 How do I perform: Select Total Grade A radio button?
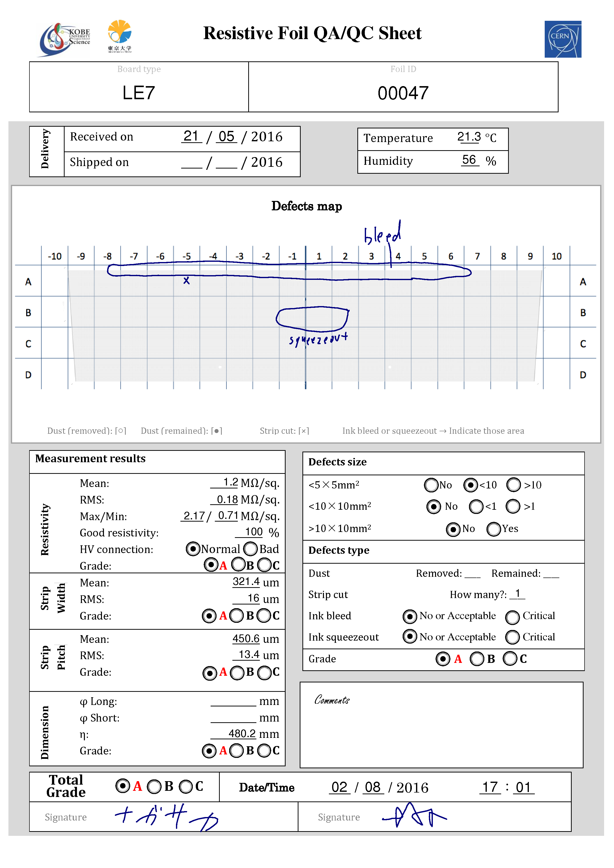pos(123,786)
